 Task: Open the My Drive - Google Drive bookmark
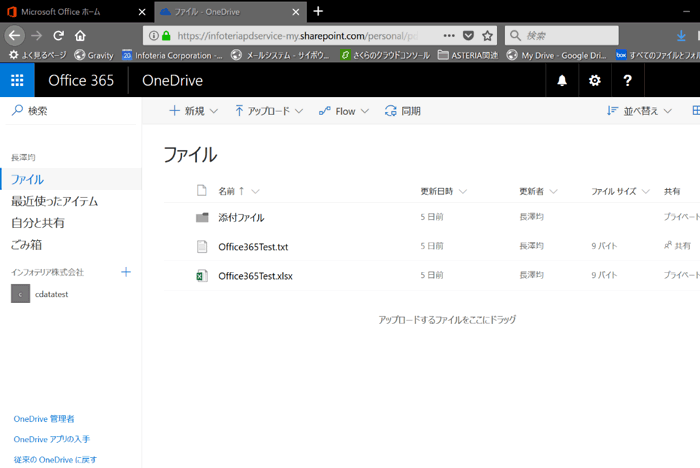tap(557, 55)
